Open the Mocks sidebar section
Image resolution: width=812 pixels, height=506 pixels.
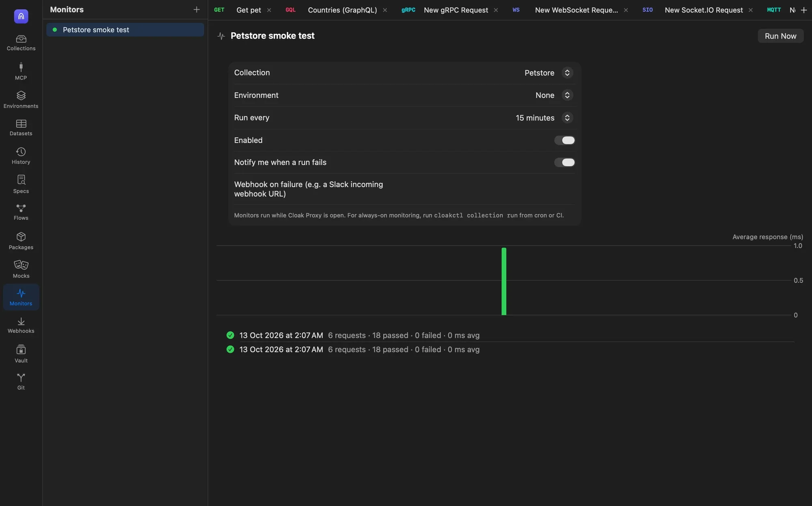click(x=21, y=269)
